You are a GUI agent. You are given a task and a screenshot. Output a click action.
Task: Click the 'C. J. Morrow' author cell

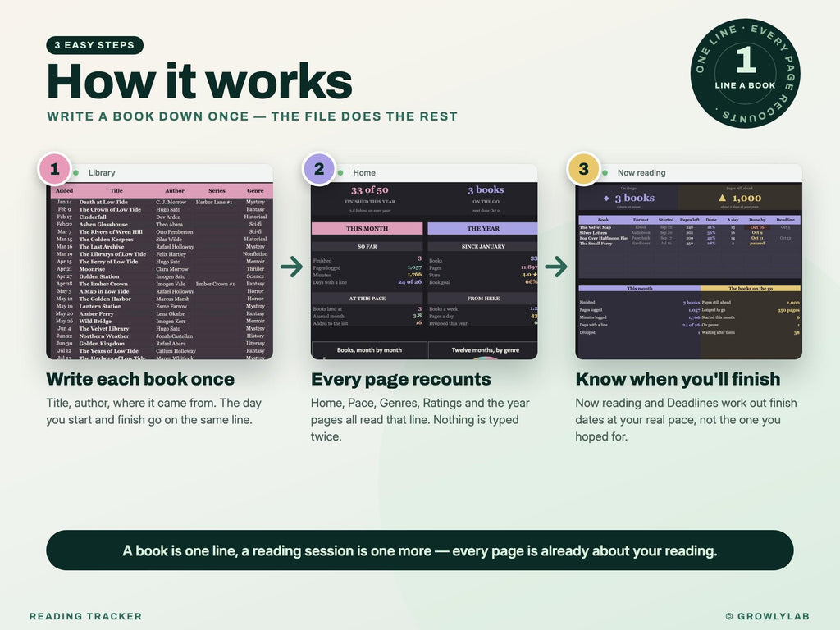(x=171, y=202)
